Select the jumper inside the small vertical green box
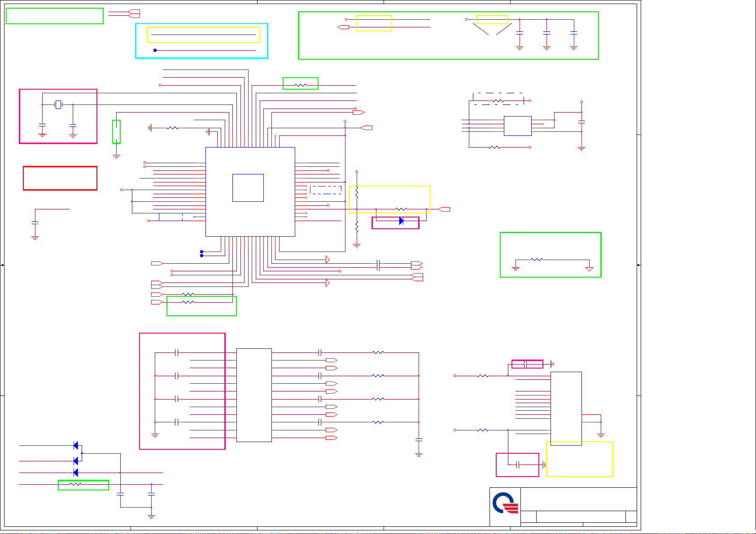The height and width of the screenshot is (534, 756). [x=116, y=132]
